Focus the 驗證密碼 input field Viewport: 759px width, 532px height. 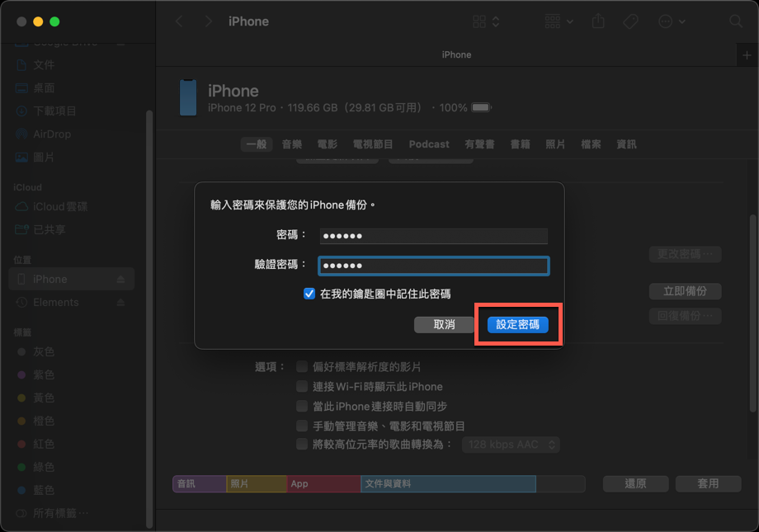pos(433,266)
